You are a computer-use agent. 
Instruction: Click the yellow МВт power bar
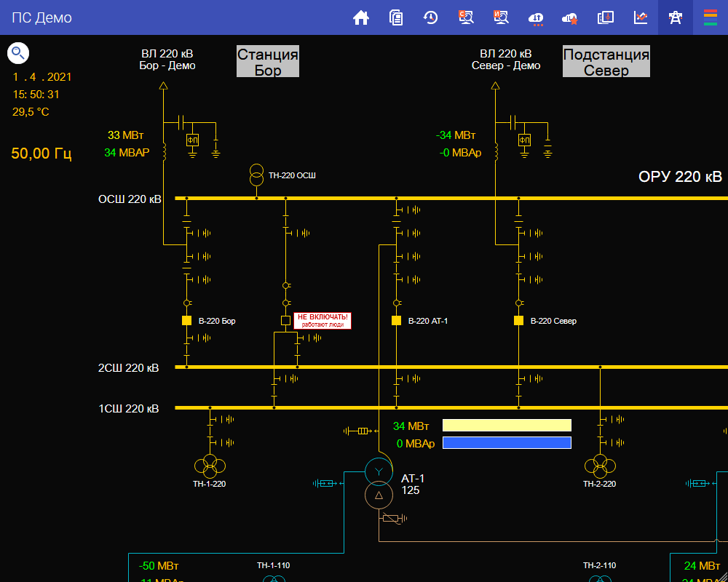coord(507,426)
